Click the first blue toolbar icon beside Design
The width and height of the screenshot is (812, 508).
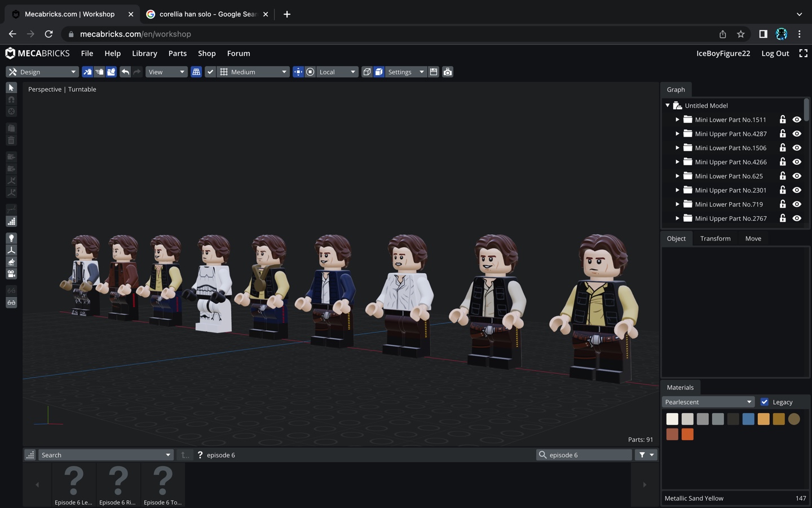[x=87, y=72]
